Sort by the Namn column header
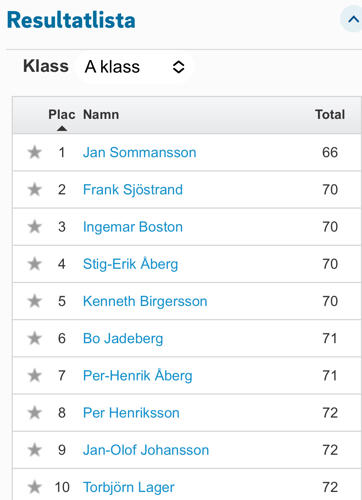This screenshot has width=362, height=500. click(101, 114)
